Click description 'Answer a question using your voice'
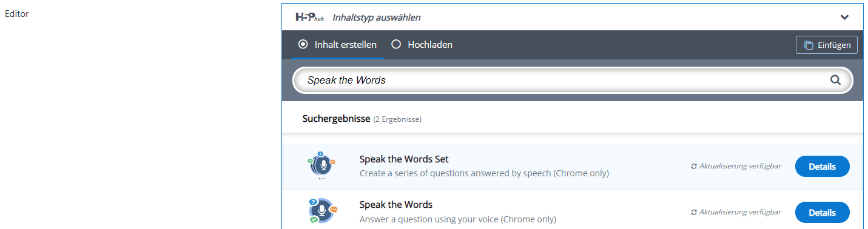The width and height of the screenshot is (868, 229). coord(458,219)
